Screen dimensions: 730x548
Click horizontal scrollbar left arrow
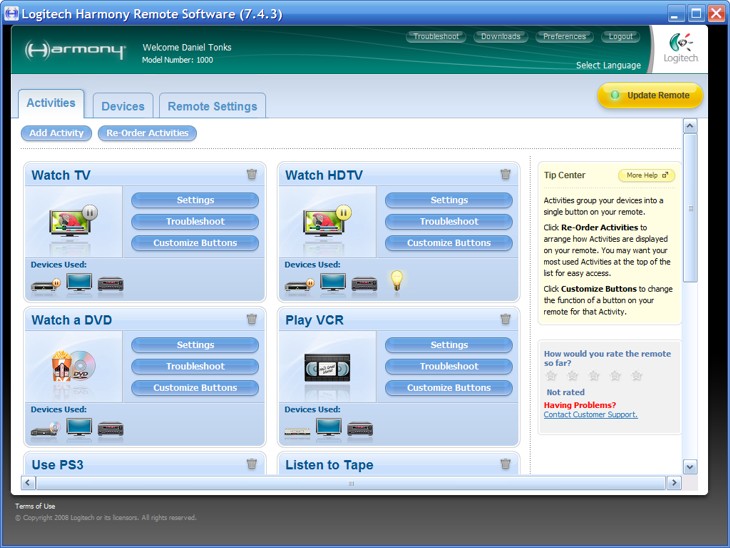[x=28, y=483]
